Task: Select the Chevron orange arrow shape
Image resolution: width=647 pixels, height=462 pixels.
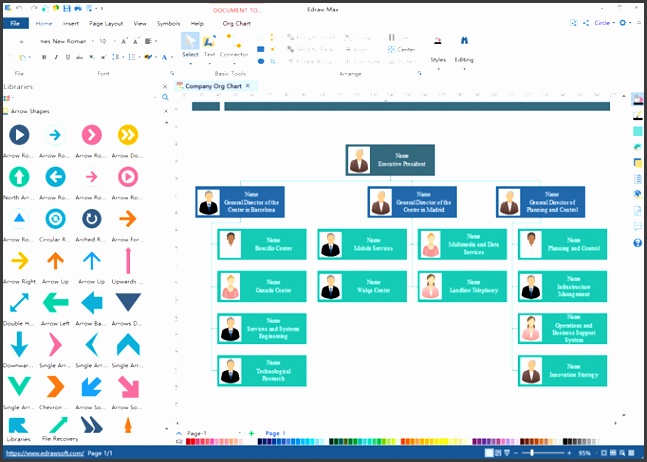Action: coord(55,387)
